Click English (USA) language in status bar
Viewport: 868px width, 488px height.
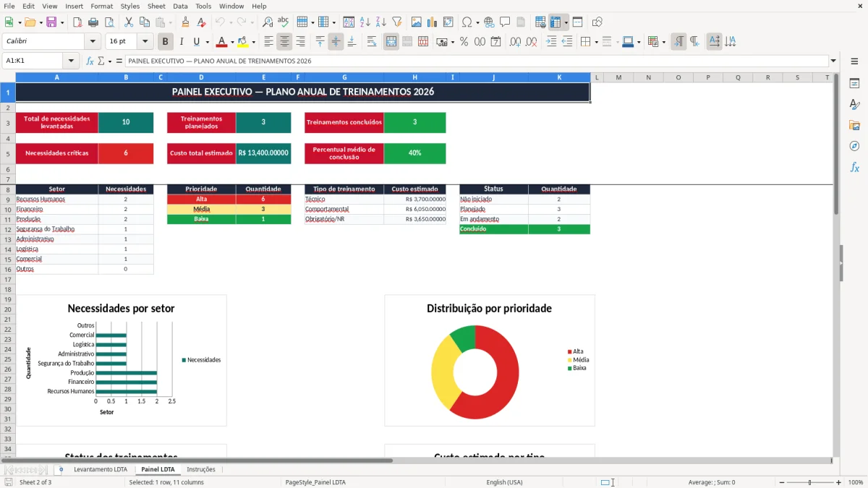(x=504, y=482)
